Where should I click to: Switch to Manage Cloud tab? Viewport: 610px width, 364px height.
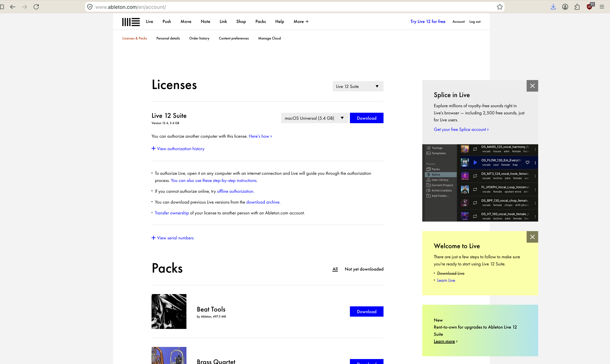[x=269, y=38]
